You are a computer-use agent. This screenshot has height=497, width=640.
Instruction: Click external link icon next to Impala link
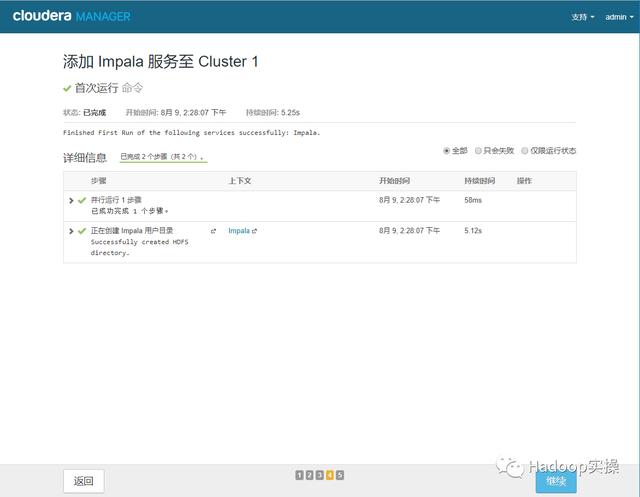coord(255,231)
